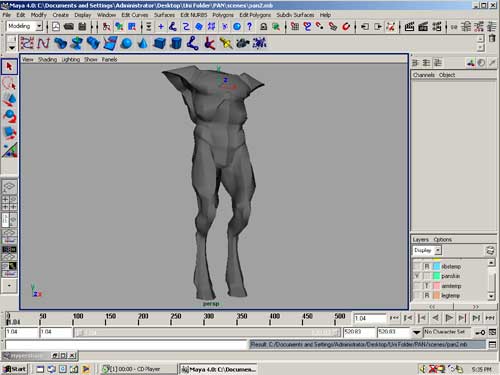The width and height of the screenshot is (500, 375).
Task: Create a polygon sphere from shelf
Action: (x=126, y=43)
